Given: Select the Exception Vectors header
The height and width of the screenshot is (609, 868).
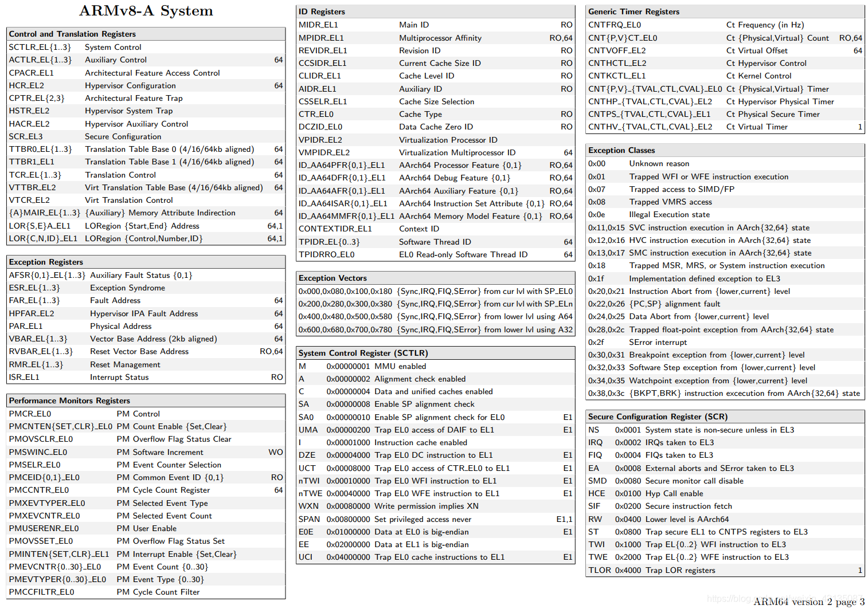Looking at the screenshot, I should click(x=333, y=278).
